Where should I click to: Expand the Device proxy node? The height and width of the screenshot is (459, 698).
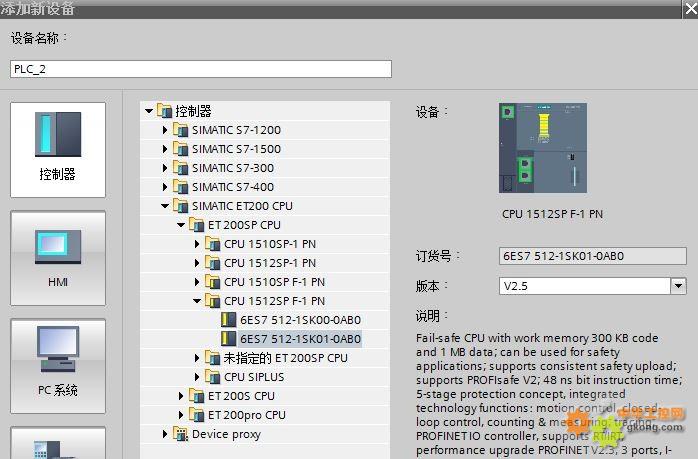[x=165, y=434]
